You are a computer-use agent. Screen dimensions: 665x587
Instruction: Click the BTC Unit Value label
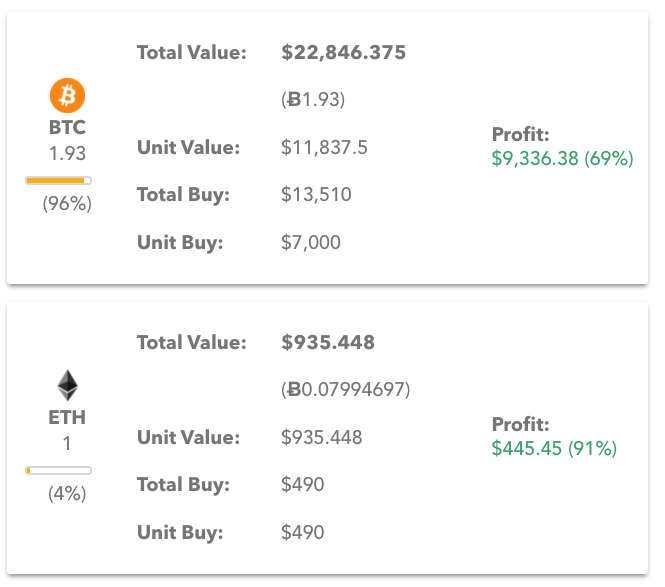click(188, 148)
